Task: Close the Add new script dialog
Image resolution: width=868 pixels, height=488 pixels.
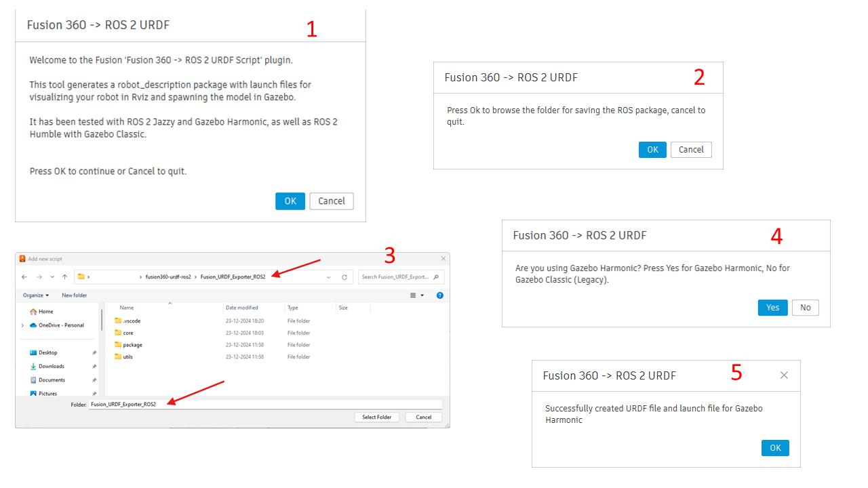Action: [443, 258]
